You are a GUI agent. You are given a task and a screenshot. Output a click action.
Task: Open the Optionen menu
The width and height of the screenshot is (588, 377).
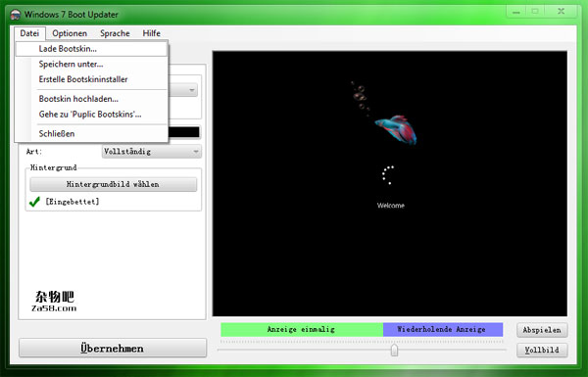coord(70,33)
